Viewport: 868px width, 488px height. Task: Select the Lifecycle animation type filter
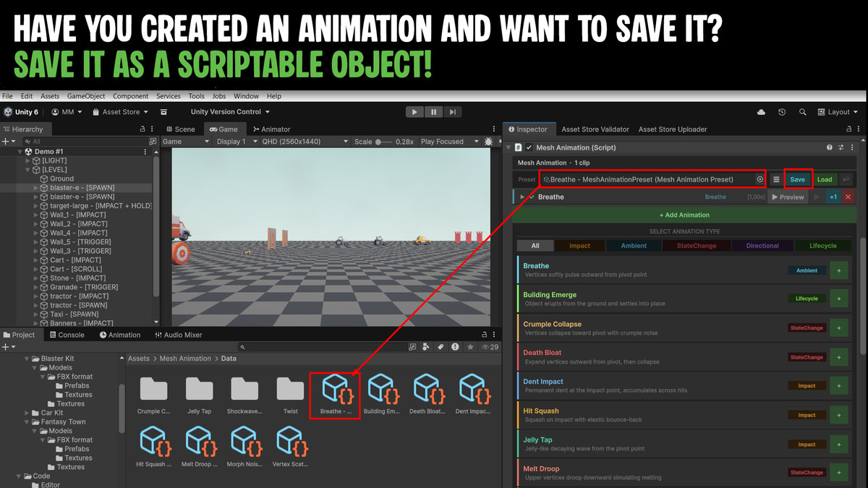(x=822, y=246)
